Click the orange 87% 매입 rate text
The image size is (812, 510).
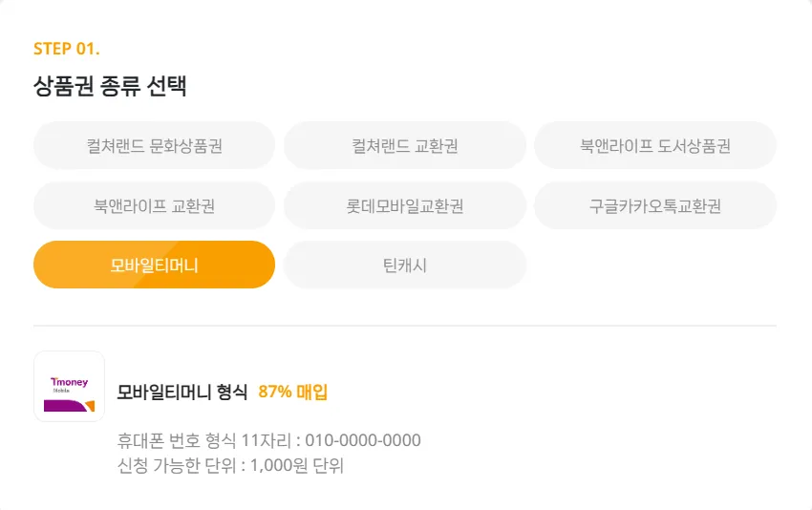point(292,392)
